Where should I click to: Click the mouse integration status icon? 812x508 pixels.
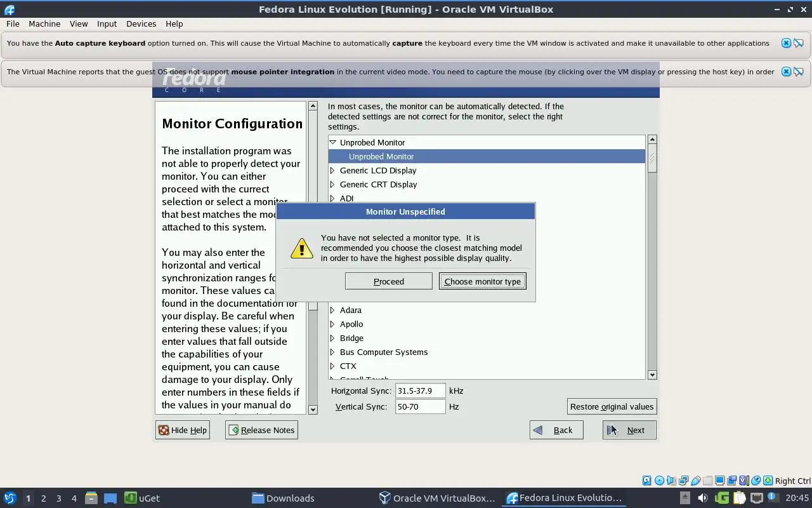[756, 481]
